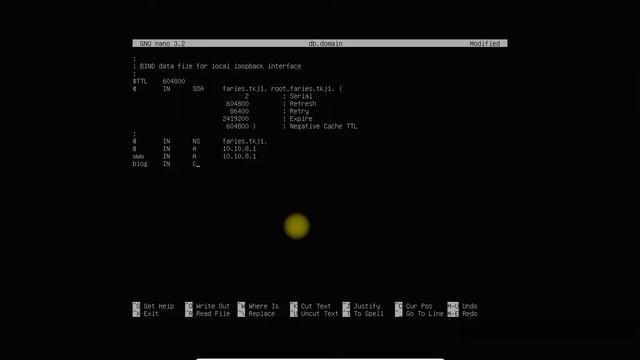
Task: Click the Cut Text shortcut
Action: tap(311, 306)
